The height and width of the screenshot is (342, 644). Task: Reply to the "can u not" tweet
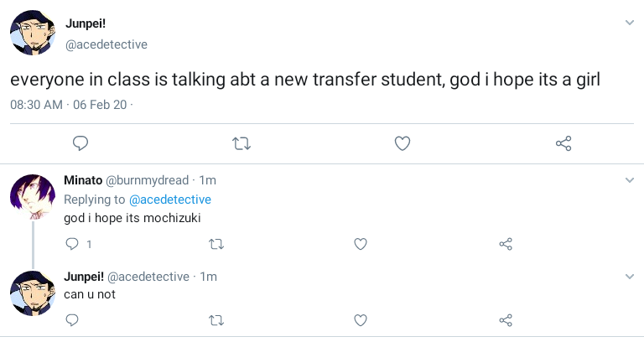coord(72,319)
